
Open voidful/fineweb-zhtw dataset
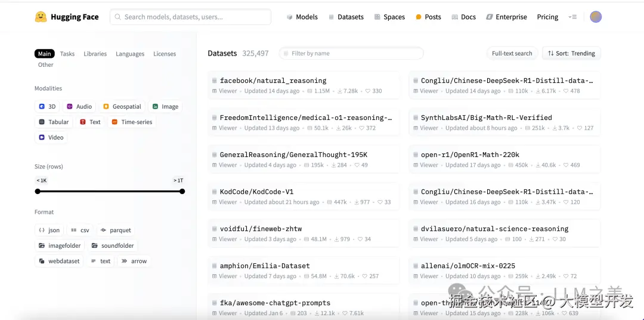(x=304, y=233)
